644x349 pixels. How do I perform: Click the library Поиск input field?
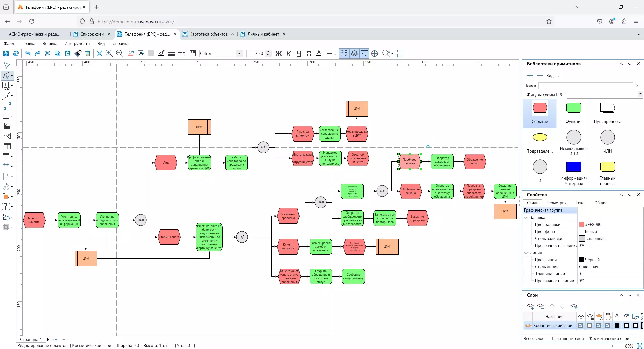pos(586,86)
